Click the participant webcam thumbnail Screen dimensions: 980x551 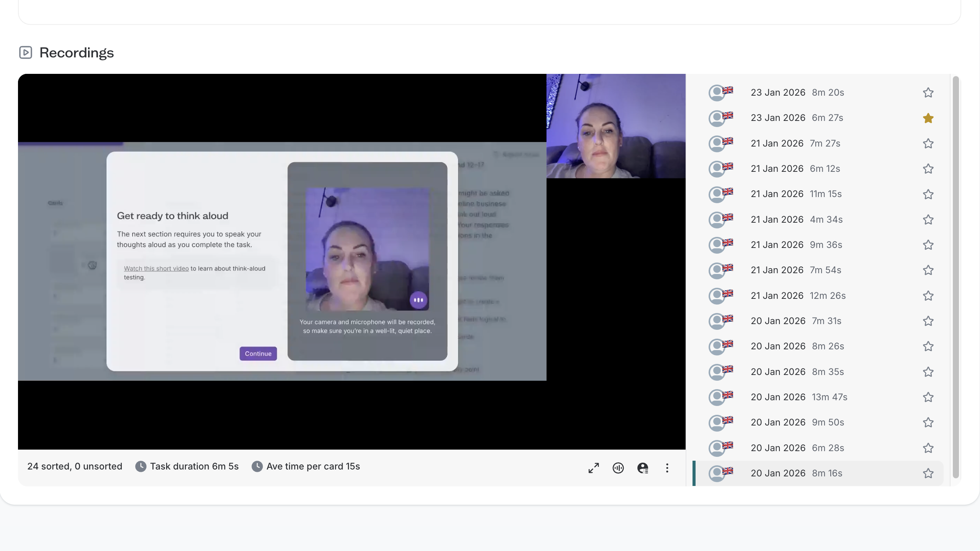[x=616, y=126]
